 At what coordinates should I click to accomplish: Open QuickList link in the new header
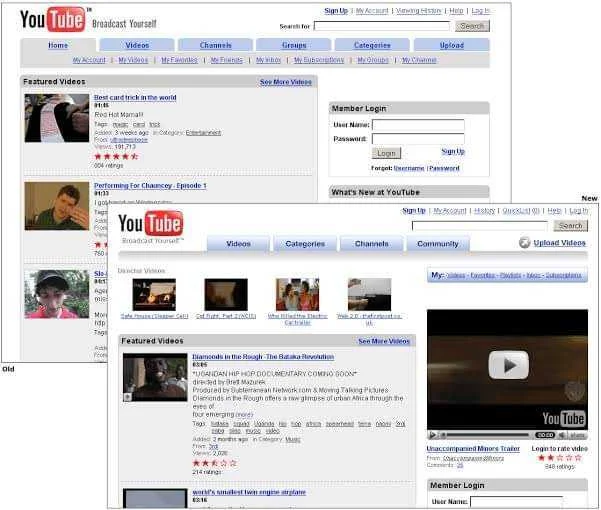click(x=521, y=211)
